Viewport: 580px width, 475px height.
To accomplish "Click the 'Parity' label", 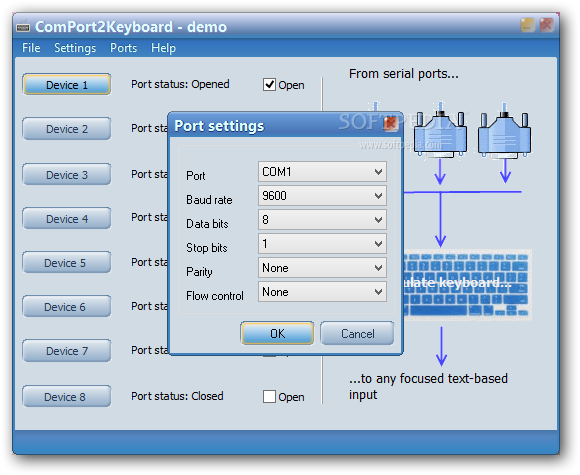I will coord(199,272).
